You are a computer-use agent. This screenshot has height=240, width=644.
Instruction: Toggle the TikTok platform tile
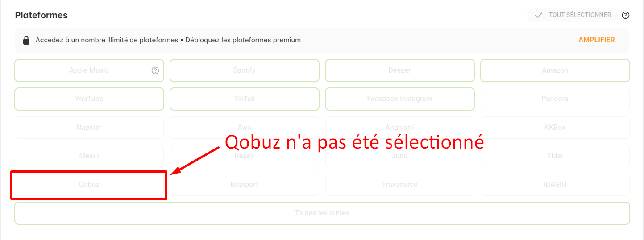pyautogui.click(x=245, y=99)
